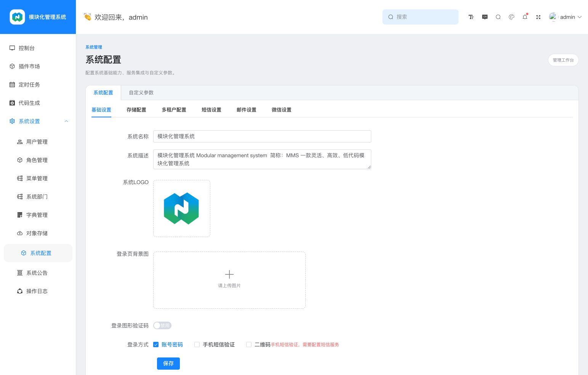Open 系统公告 menu item
The height and width of the screenshot is (375, 588).
click(38, 273)
